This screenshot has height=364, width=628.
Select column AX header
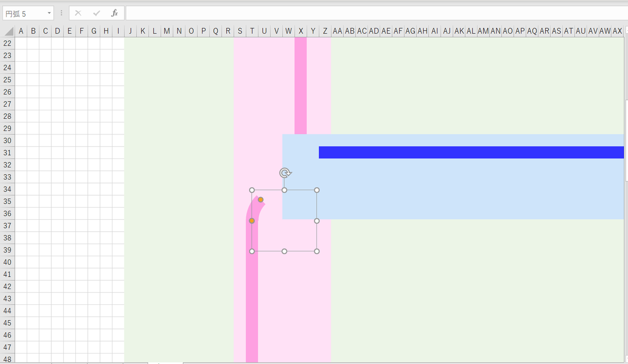(x=617, y=31)
